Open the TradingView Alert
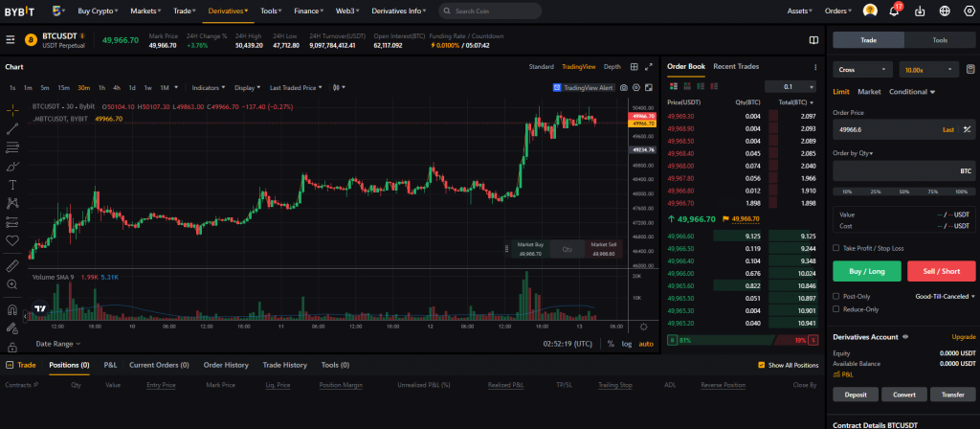 coord(583,87)
